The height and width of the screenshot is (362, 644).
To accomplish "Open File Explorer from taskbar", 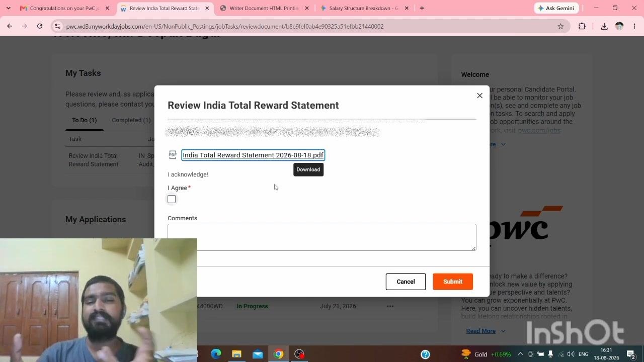I will (x=236, y=354).
